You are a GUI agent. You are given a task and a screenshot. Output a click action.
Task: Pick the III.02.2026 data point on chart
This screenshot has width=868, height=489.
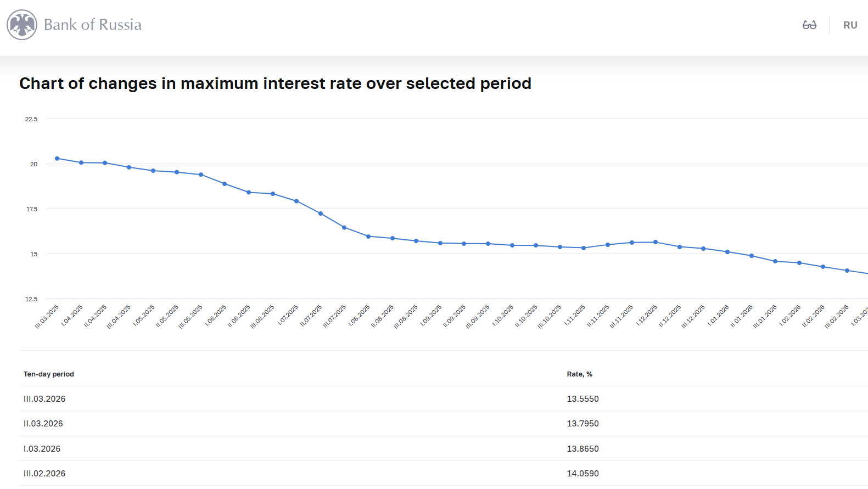[847, 271]
